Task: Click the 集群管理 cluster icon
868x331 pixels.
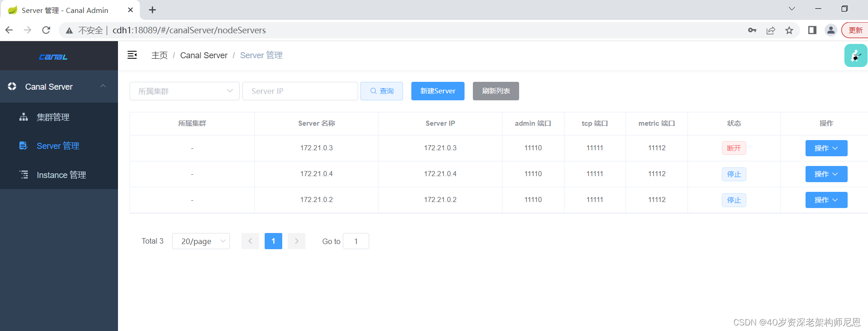Action: tap(24, 117)
